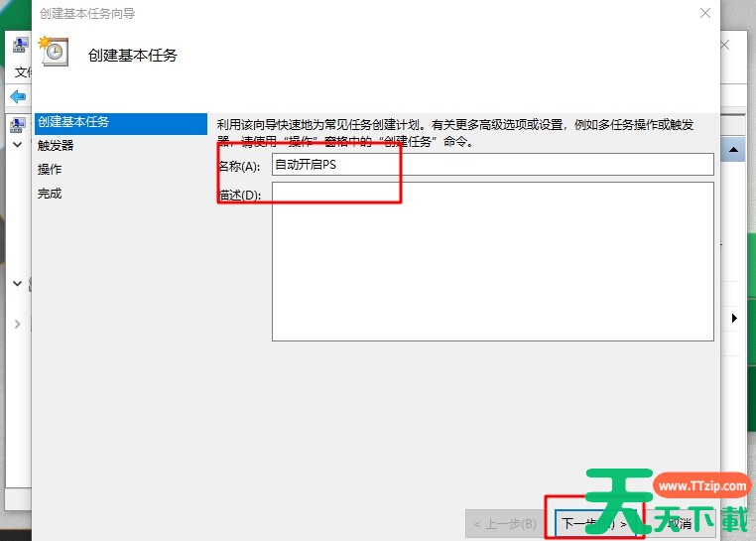This screenshot has width=756, height=541.
Task: Expand the right-pointing chevron in tree
Action: coord(17,324)
